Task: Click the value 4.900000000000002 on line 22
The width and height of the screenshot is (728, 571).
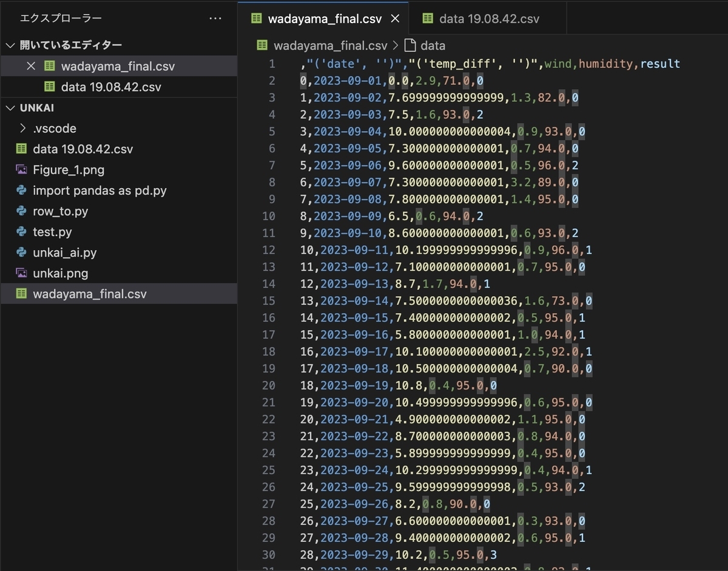Action: point(453,419)
